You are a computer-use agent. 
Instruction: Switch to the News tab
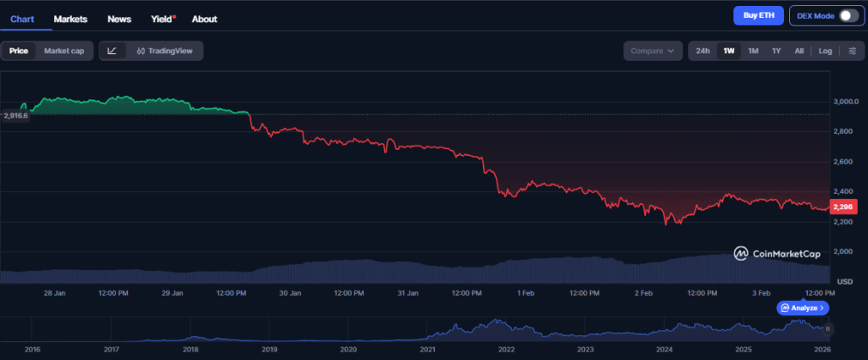[119, 19]
